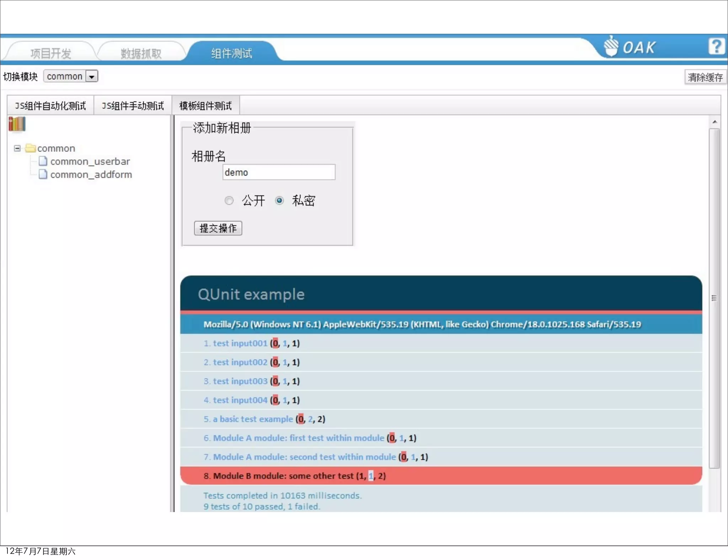The image size is (728, 560).
Task: Select the 公开 radio button
Action: coord(229,201)
